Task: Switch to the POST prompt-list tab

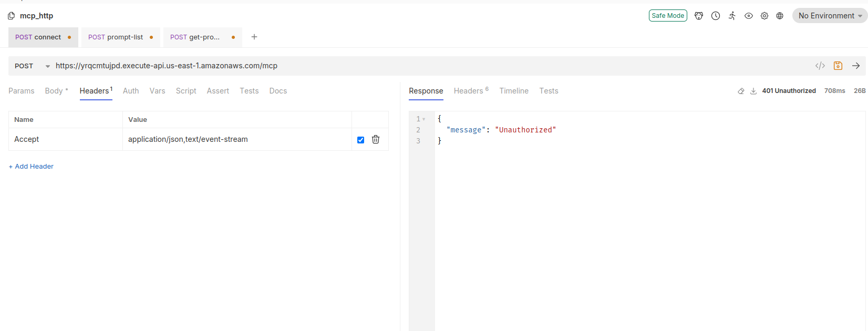Action: pyautogui.click(x=121, y=37)
